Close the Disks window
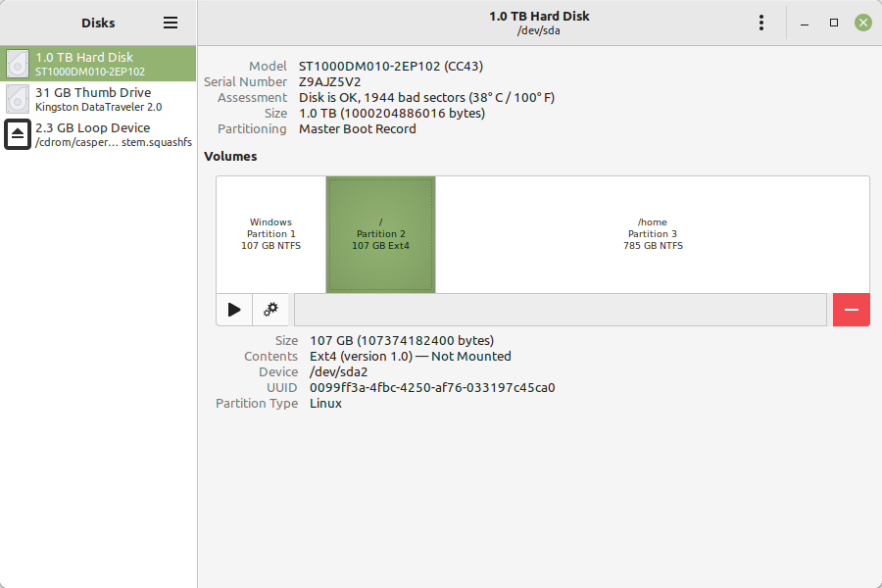 point(862,24)
